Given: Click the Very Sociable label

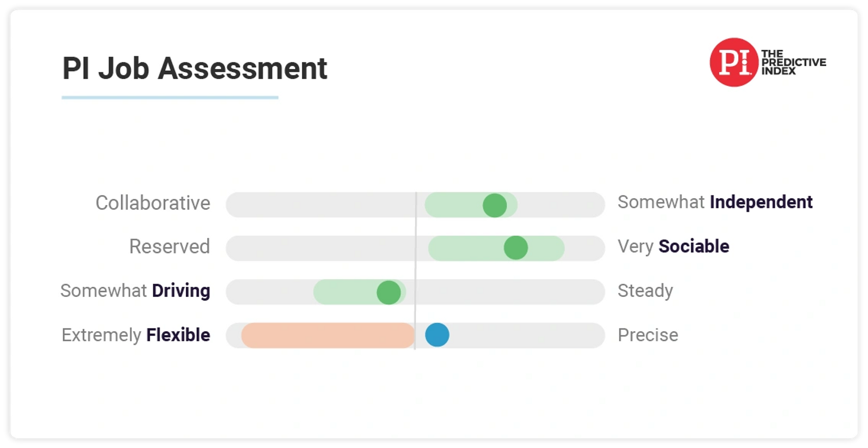Looking at the screenshot, I should (673, 246).
